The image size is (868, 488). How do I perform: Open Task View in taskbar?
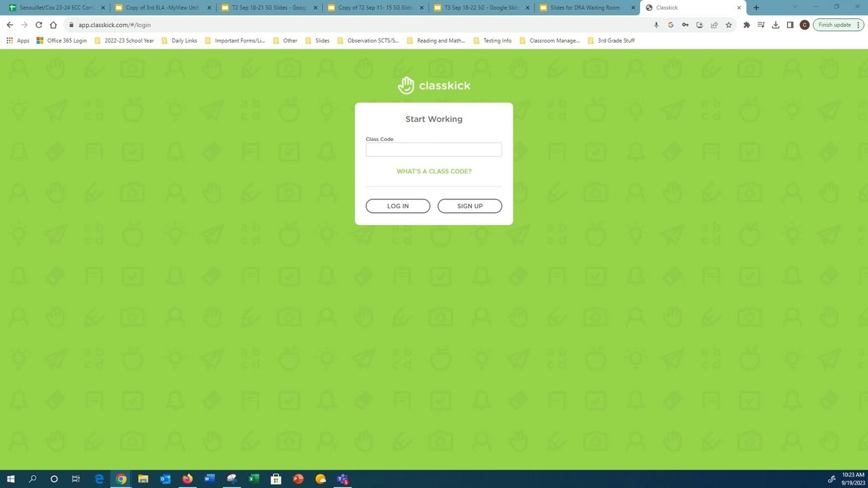[x=76, y=479]
